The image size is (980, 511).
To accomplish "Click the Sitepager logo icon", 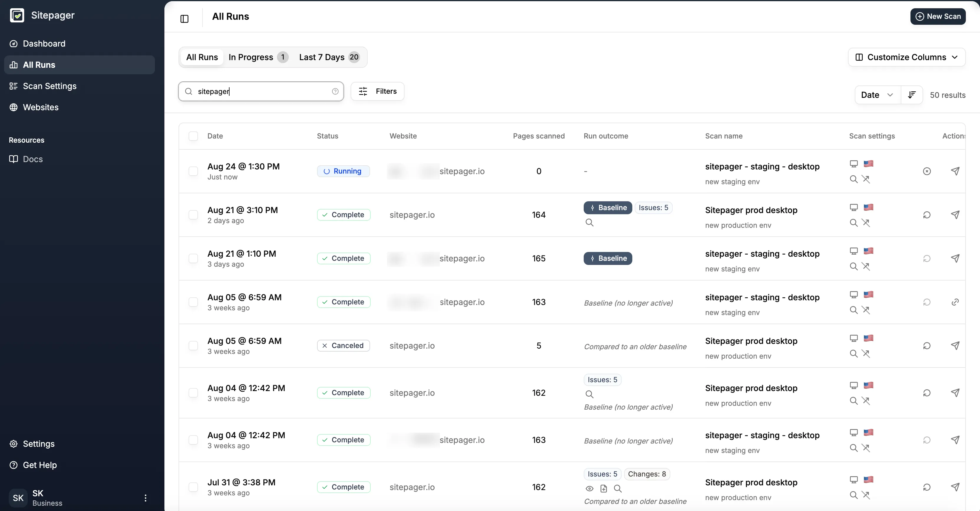I will coord(17,15).
